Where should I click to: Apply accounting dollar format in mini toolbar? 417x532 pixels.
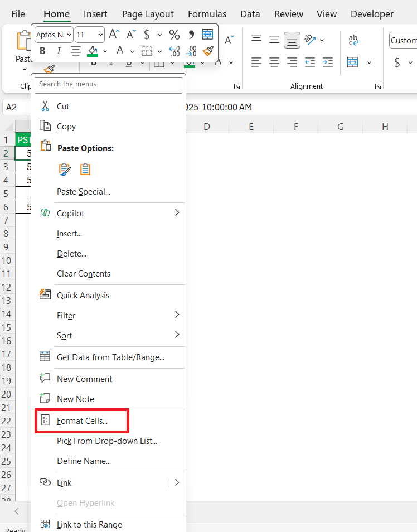tap(147, 34)
